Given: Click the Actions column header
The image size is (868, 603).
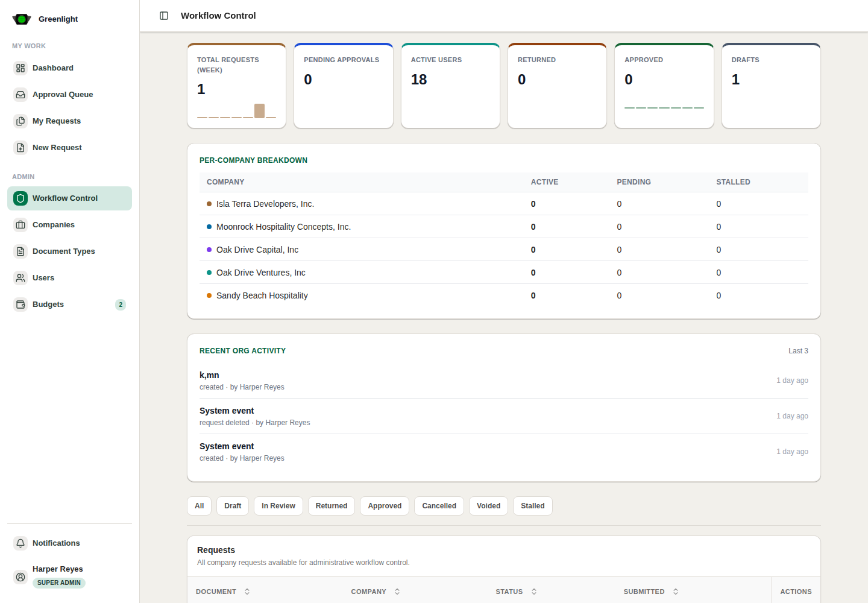Looking at the screenshot, I should (x=796, y=592).
